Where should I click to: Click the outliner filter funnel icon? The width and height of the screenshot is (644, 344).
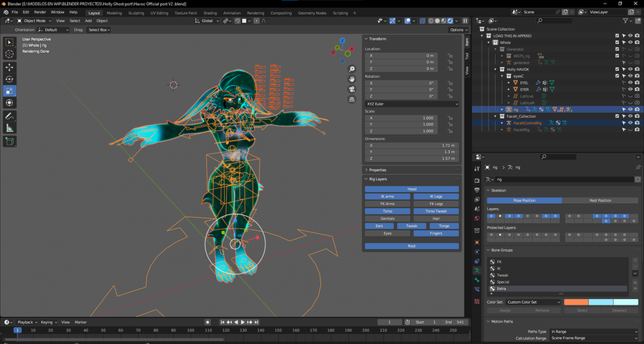point(625,21)
